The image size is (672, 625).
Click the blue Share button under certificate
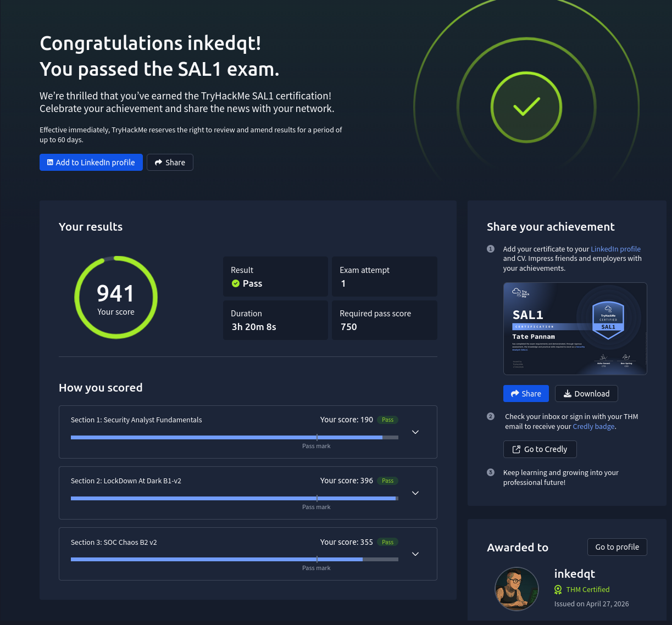526,394
